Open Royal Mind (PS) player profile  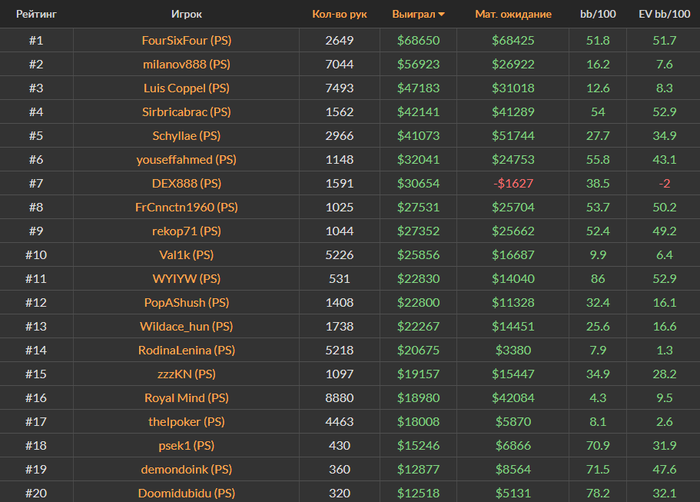[x=187, y=398]
